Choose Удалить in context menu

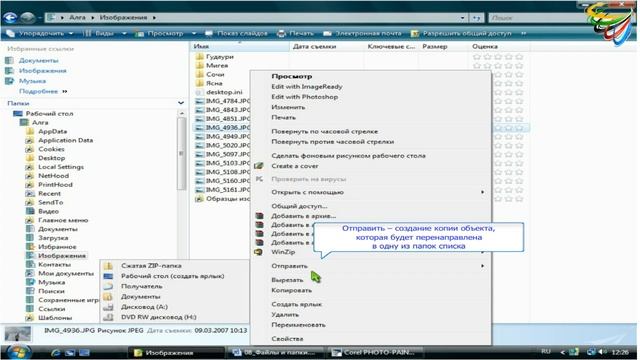click(285, 315)
